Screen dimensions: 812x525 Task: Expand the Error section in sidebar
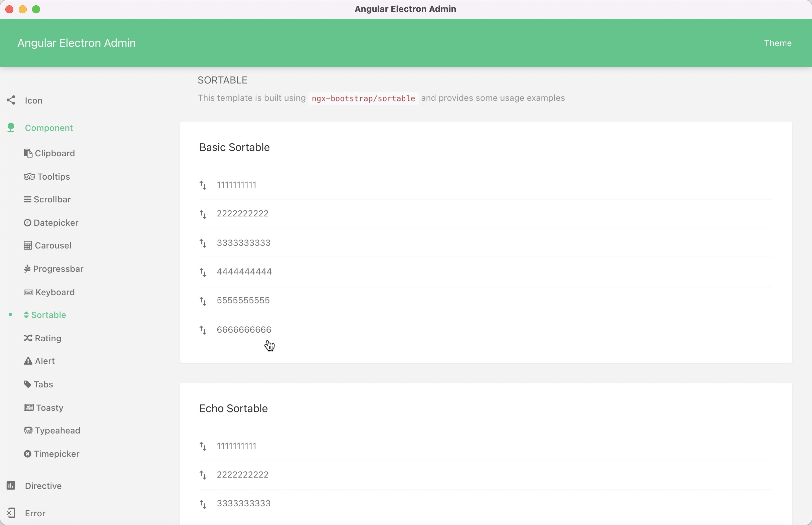coord(35,513)
